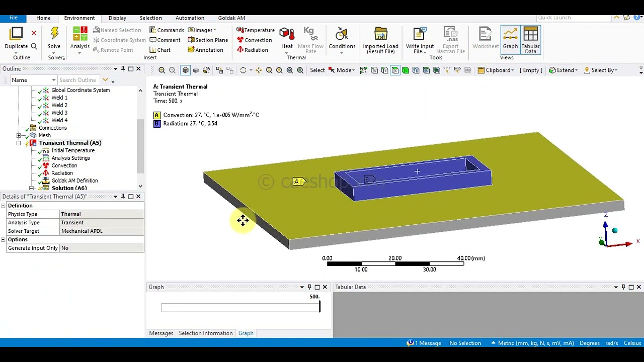Click the Generate Input Only value No
Screen dimensions: 644x362
(x=102, y=248)
